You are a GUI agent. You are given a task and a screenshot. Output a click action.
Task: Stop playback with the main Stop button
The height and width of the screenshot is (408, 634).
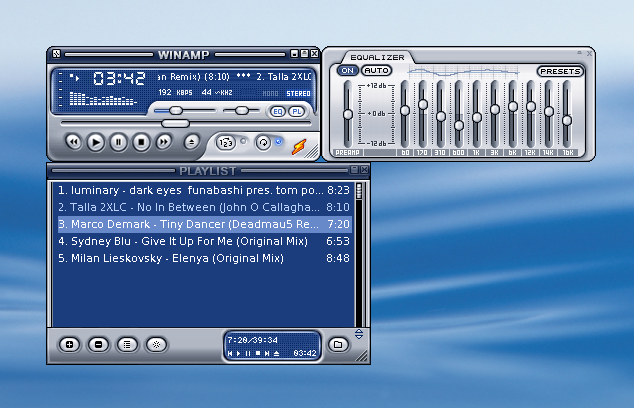[x=141, y=142]
